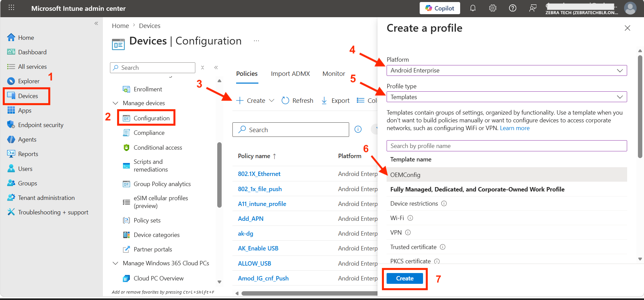This screenshot has height=300, width=644.
Task: Collapse Manage Windows 365 Cloud PCs section
Action: click(x=115, y=263)
